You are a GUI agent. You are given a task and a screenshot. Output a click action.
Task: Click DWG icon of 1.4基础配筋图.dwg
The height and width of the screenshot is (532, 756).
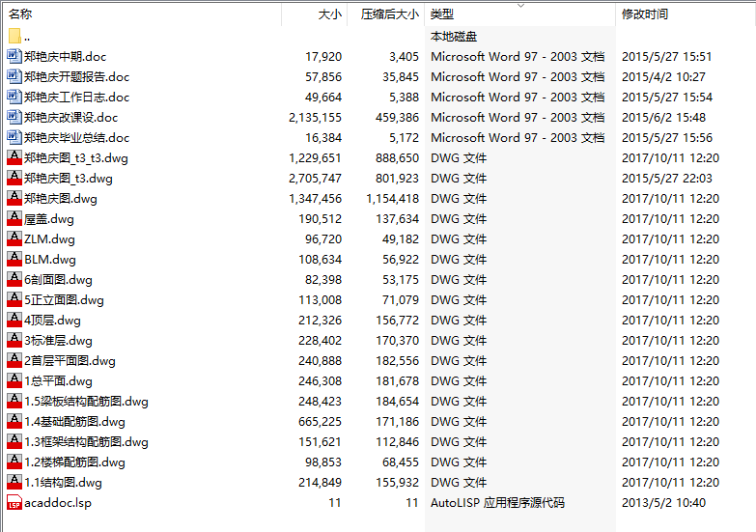pos(14,421)
